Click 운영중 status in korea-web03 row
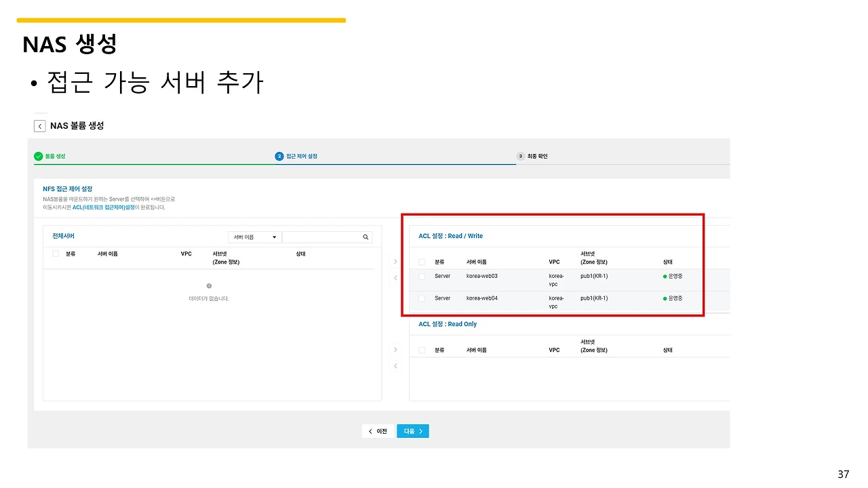 tap(676, 277)
